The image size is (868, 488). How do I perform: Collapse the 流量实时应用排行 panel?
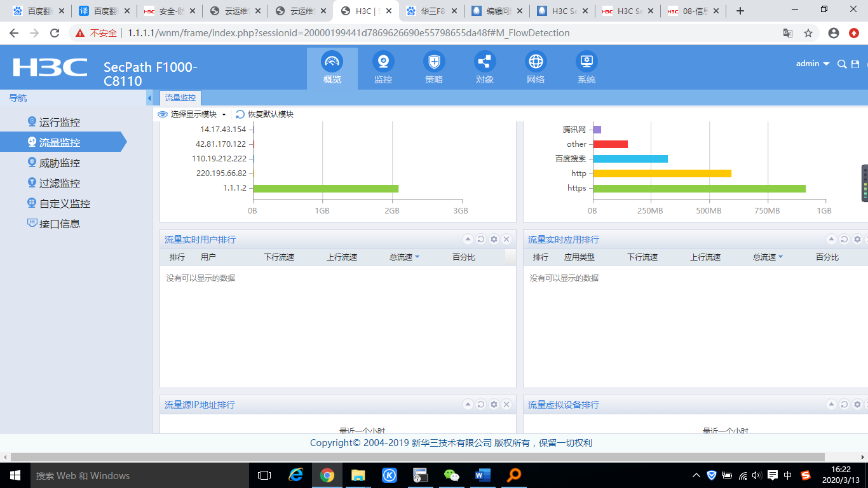pos(831,240)
